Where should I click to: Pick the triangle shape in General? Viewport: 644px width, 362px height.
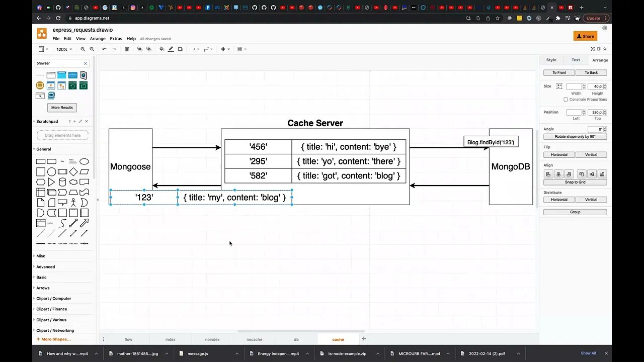[x=51, y=182]
